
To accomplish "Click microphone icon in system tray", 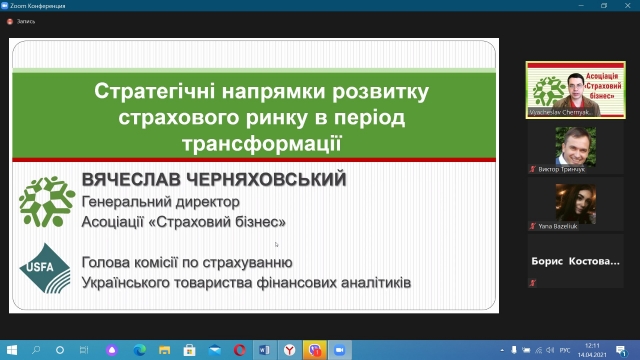I will coord(514,350).
